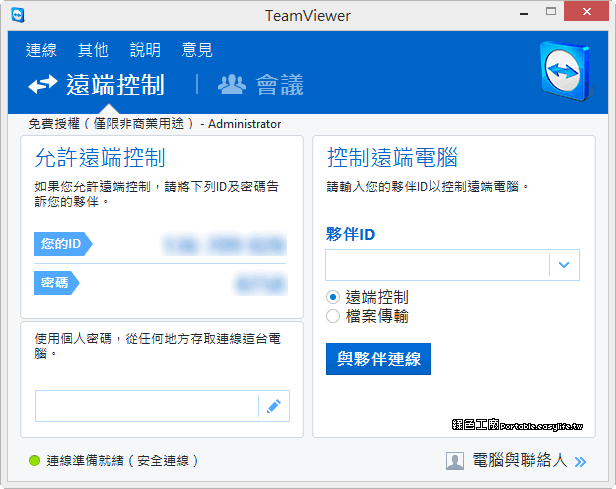Click the 連線準備就緒 status text
The image size is (616, 489).
tap(122, 460)
